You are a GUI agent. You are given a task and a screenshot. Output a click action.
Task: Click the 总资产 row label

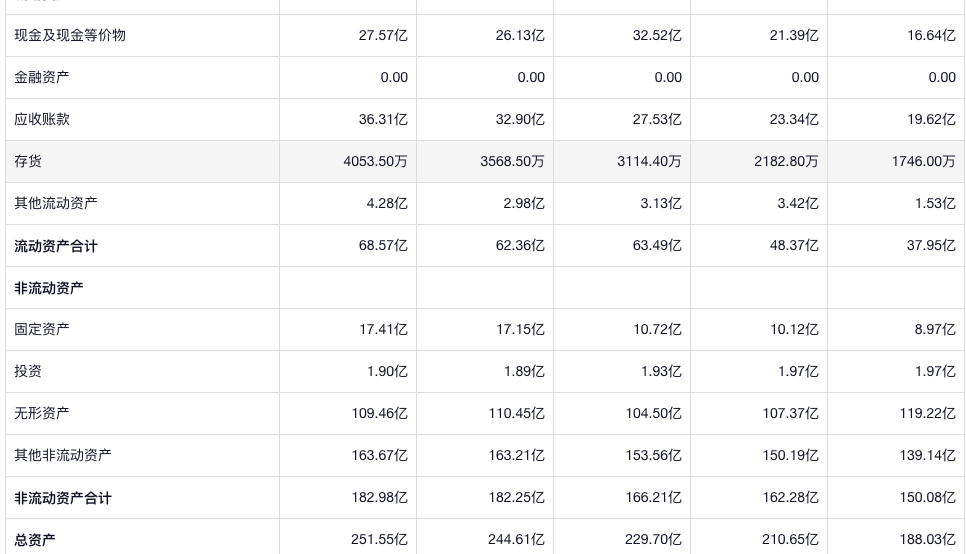click(35, 540)
